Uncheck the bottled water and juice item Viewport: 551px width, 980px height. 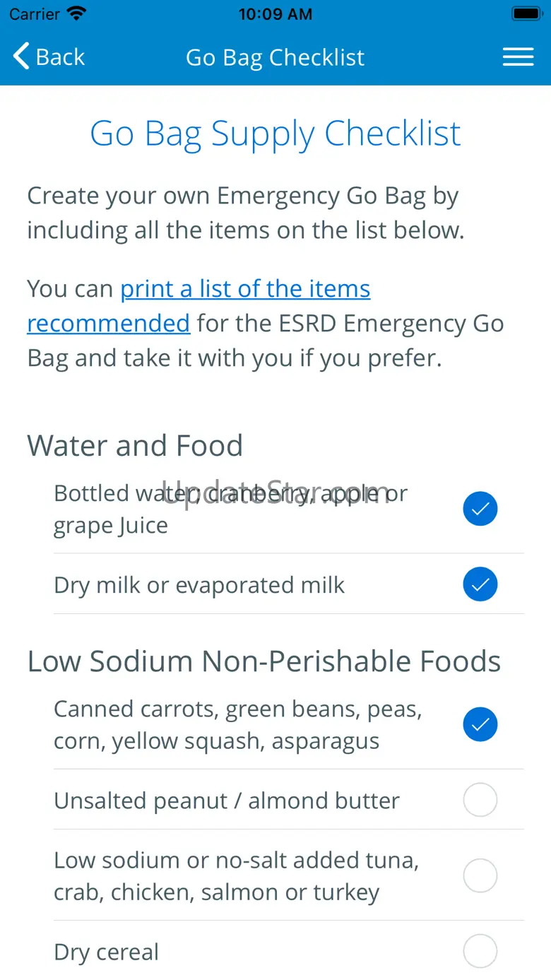[480, 509]
